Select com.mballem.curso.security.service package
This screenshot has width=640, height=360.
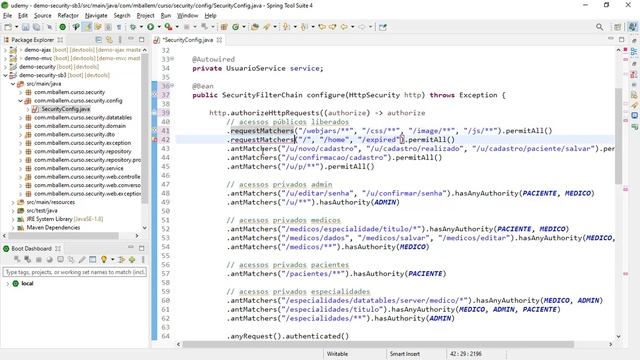(79, 168)
